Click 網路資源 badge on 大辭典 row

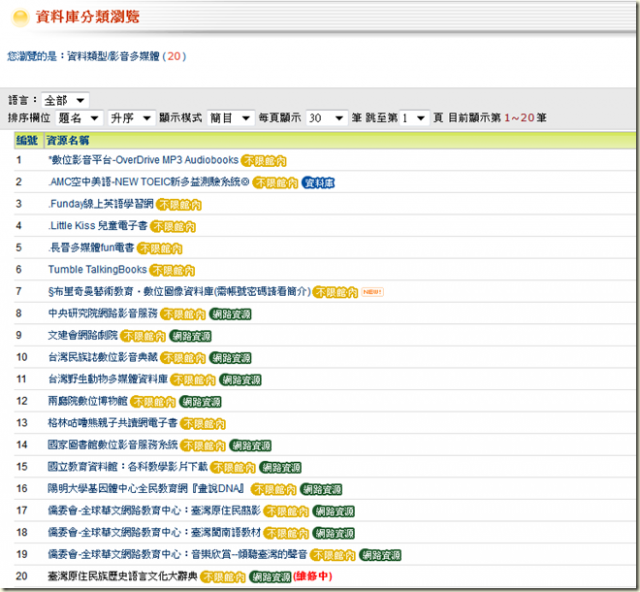click(x=270, y=577)
